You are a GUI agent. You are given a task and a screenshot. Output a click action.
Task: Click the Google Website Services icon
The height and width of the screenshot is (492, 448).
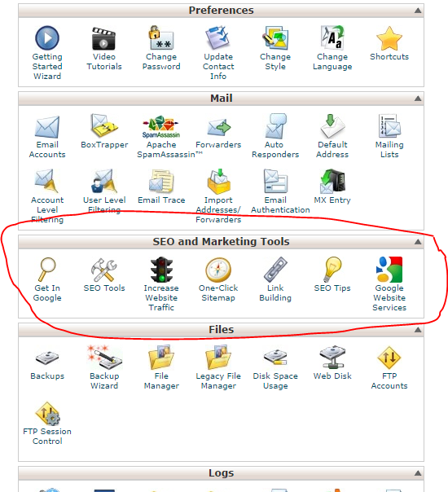(x=389, y=270)
